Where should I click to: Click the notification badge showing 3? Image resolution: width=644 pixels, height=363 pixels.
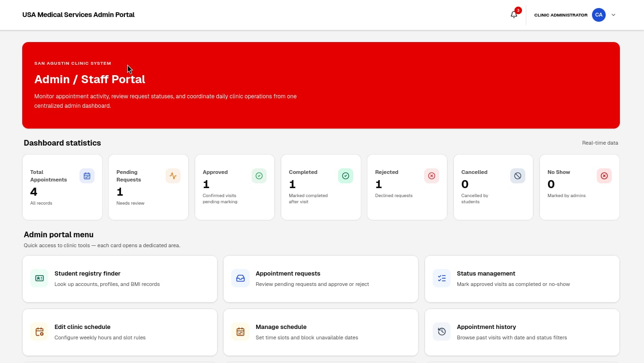pyautogui.click(x=518, y=10)
